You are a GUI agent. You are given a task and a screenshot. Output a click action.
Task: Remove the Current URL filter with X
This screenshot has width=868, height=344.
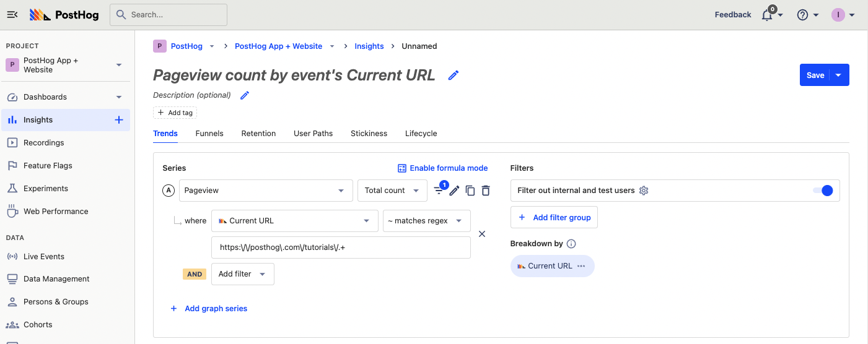(482, 234)
